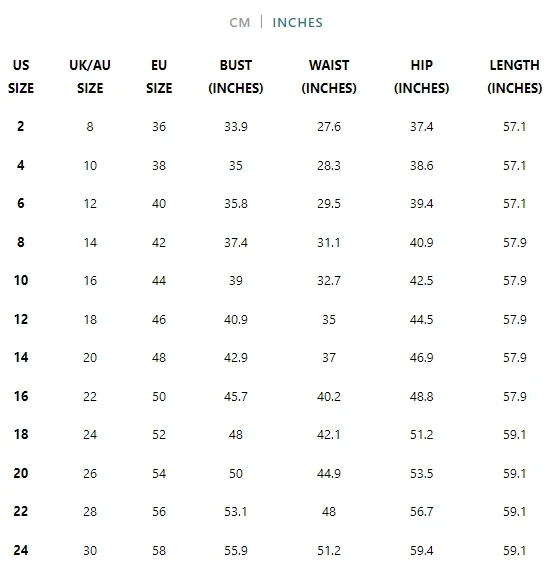Click waist value 44.9 for size 20
Image resolution: width=553 pixels, height=573 pixels.
click(329, 474)
